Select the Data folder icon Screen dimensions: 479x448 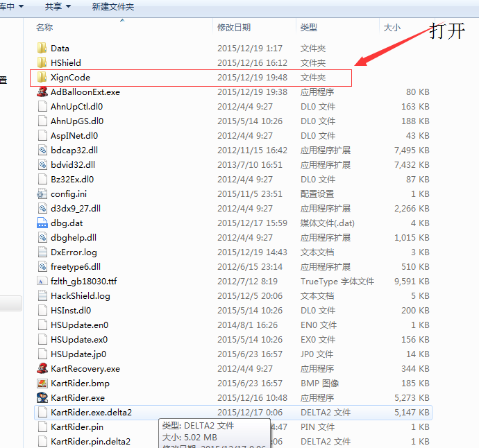(x=42, y=49)
